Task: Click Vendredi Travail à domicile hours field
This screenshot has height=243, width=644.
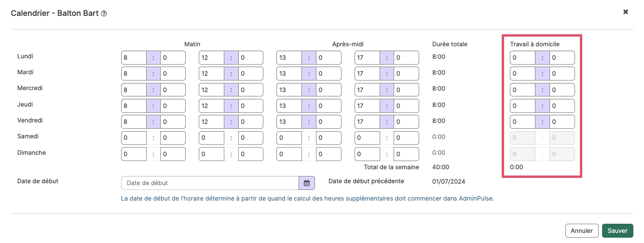Action: point(522,121)
